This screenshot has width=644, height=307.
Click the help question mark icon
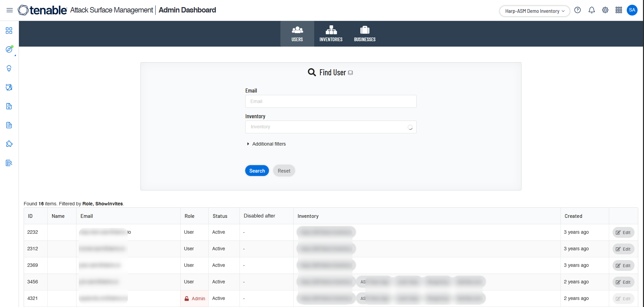578,10
